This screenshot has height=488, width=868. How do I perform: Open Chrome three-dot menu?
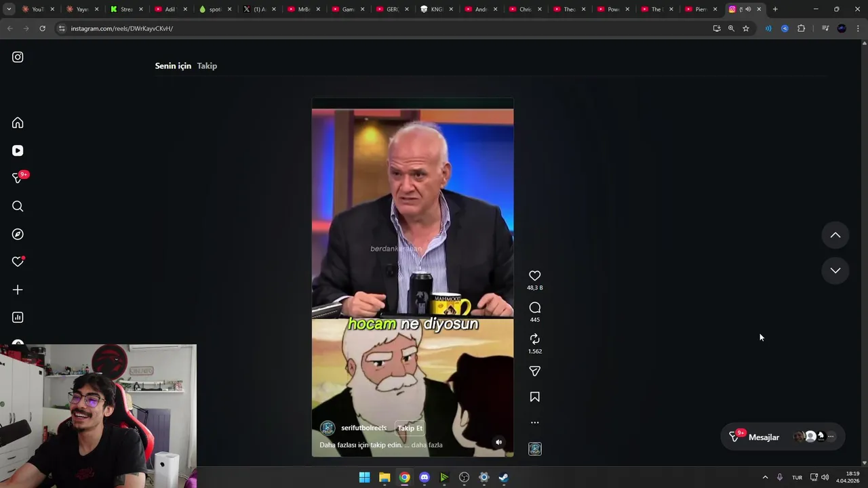(858, 28)
